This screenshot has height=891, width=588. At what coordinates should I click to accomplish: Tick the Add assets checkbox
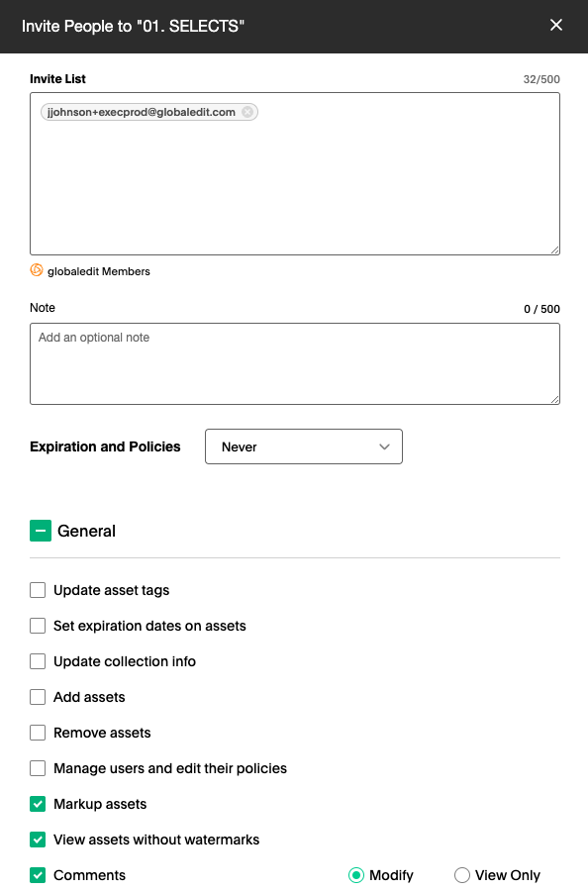point(38,697)
